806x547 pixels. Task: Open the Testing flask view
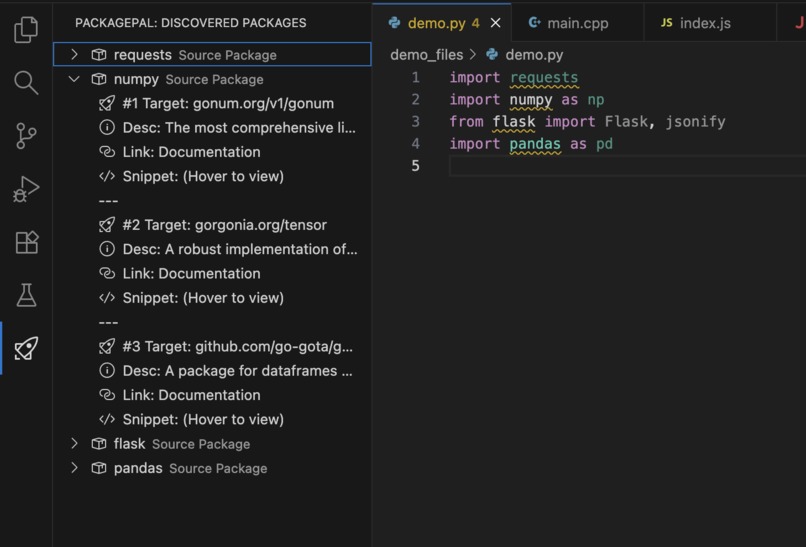[26, 295]
